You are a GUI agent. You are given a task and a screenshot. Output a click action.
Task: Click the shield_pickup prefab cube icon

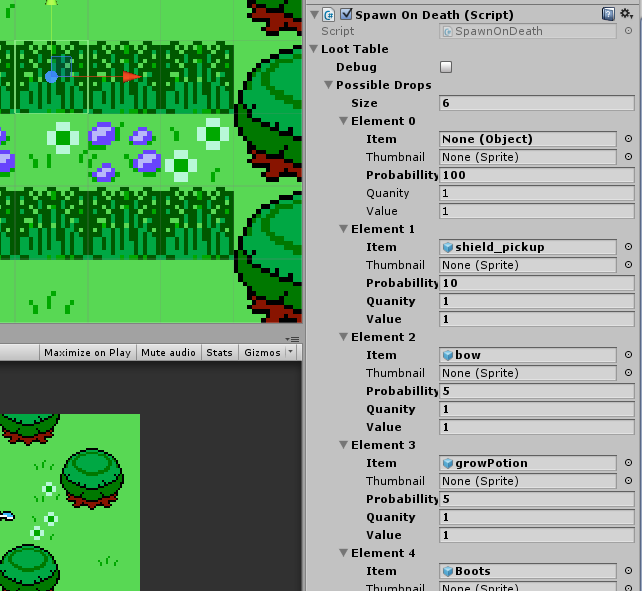pyautogui.click(x=448, y=247)
